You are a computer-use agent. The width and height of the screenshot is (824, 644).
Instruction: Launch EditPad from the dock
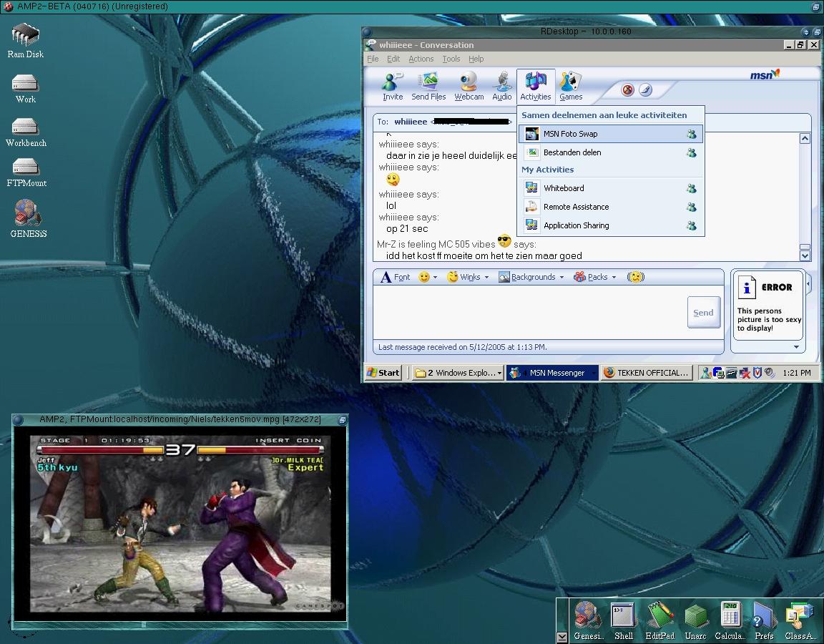[x=659, y=620]
